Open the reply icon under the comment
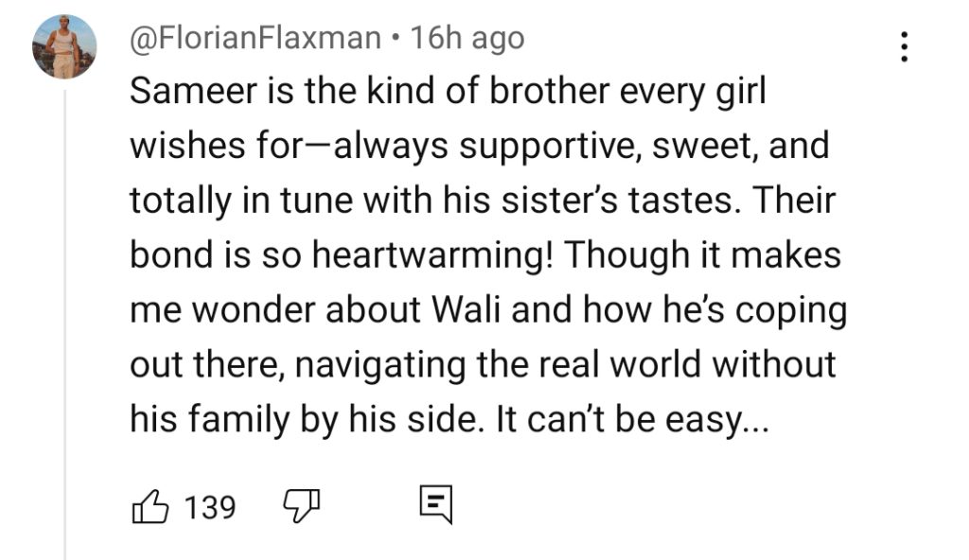The image size is (969, 560). [x=436, y=506]
